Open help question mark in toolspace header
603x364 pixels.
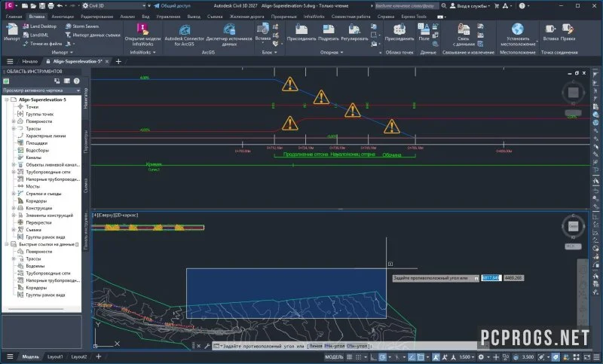click(77, 81)
